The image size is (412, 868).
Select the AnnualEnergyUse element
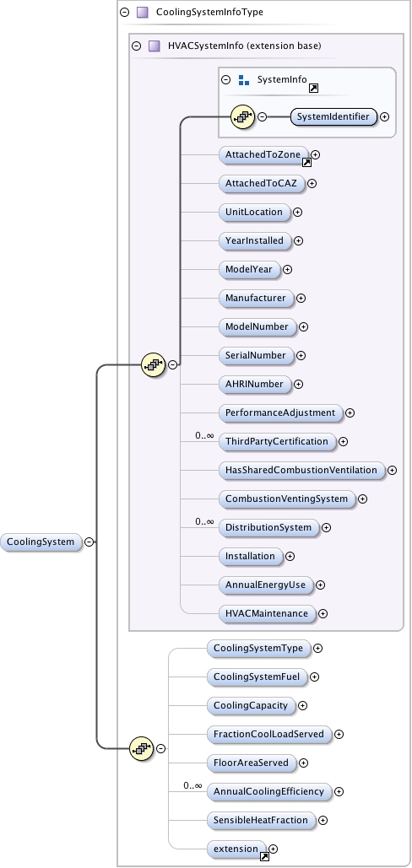pyautogui.click(x=266, y=585)
